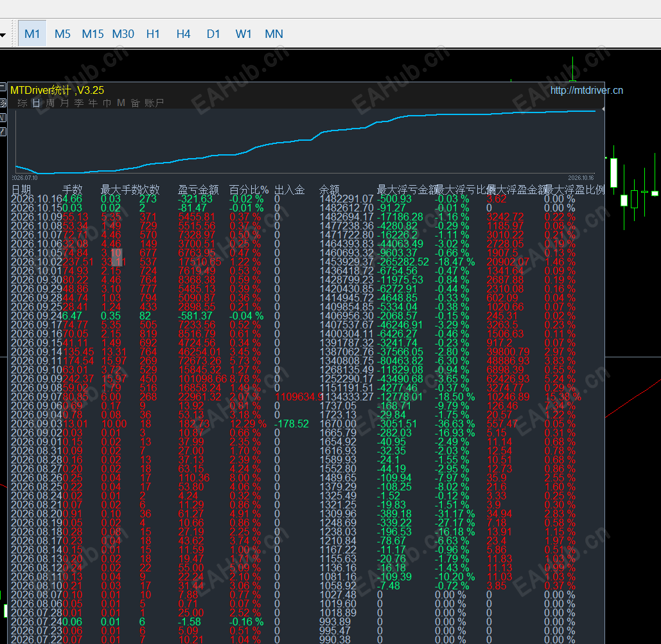Select the M15 timeframe button
The height and width of the screenshot is (644, 661).
tap(93, 33)
